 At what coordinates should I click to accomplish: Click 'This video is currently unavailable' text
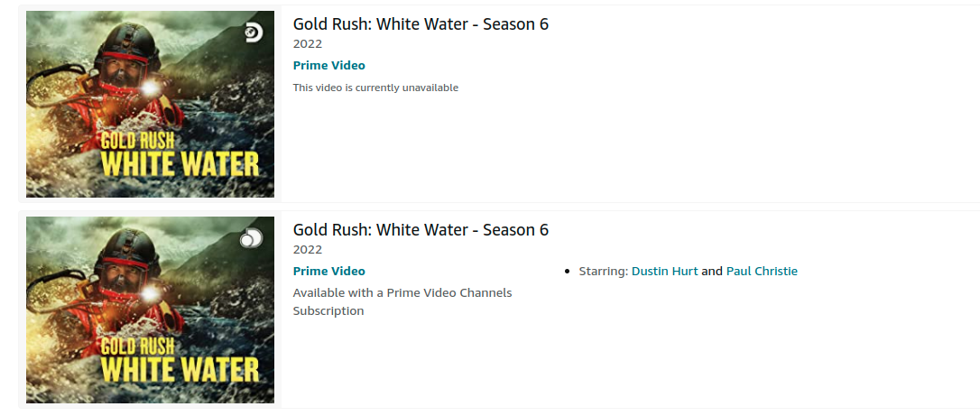point(375,88)
